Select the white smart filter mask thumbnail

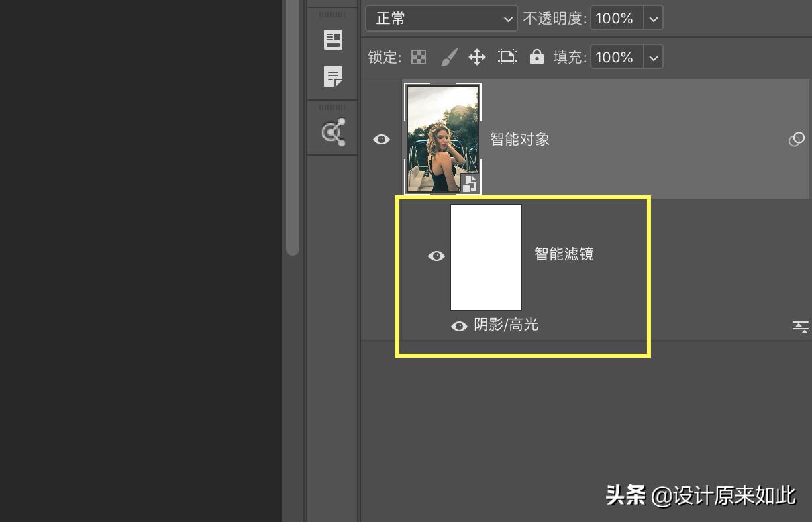[x=486, y=257]
